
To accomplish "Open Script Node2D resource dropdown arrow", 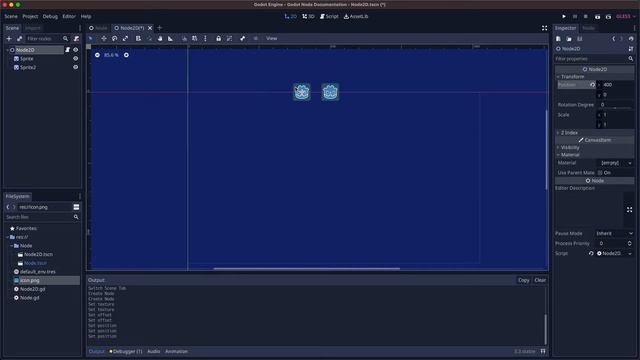I will 630,253.
